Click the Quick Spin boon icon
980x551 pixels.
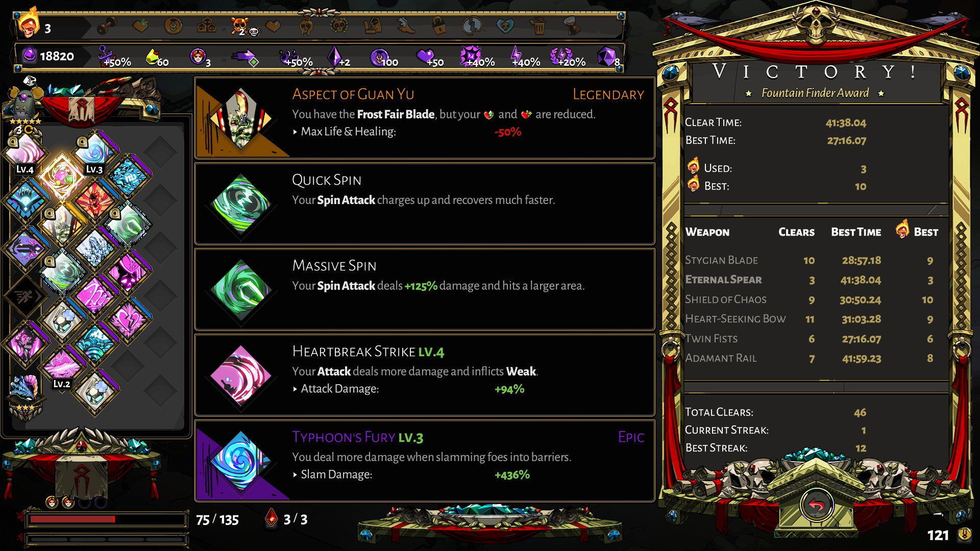coord(241,204)
